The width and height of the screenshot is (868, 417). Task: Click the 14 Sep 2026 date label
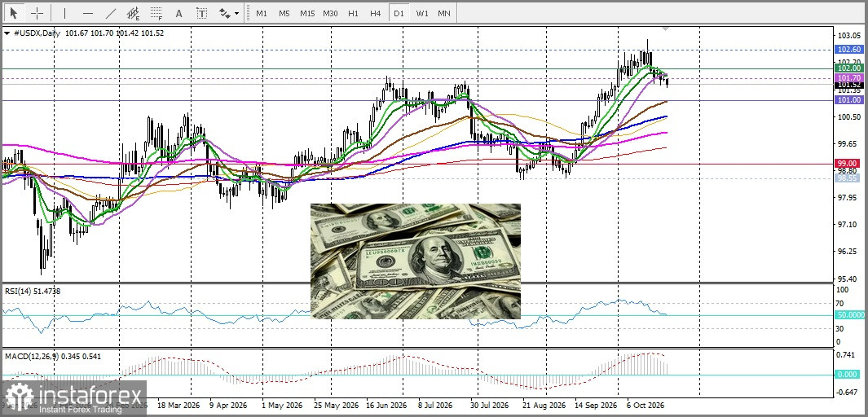point(595,405)
